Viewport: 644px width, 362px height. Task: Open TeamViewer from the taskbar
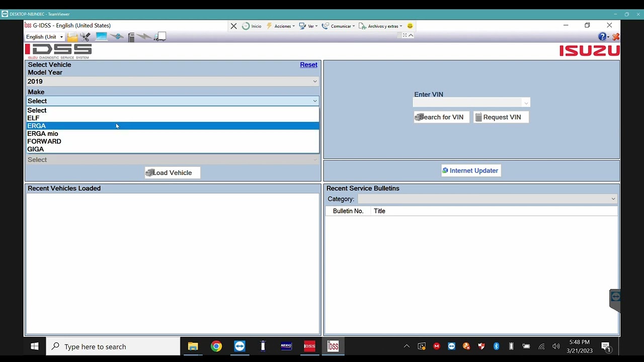[x=239, y=346]
